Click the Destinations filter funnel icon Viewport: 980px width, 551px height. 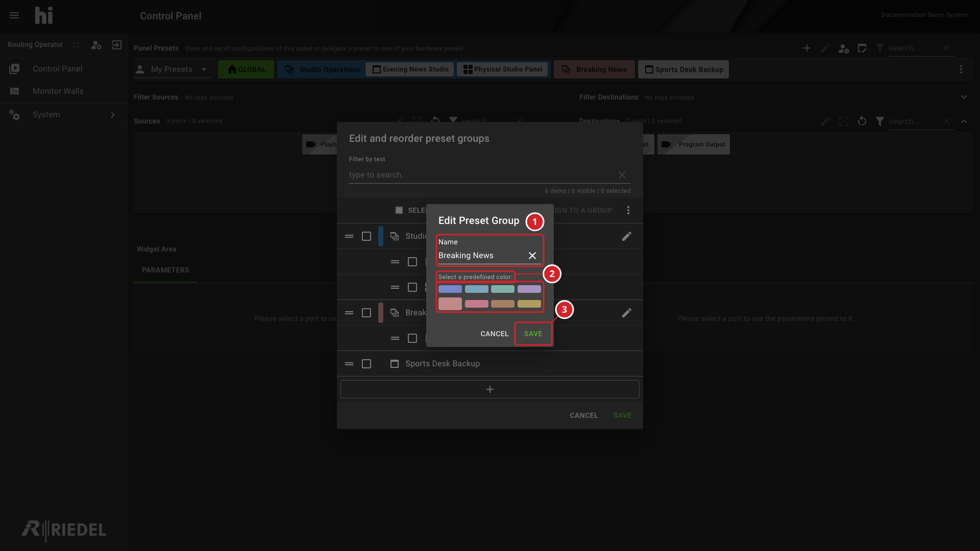(x=880, y=121)
